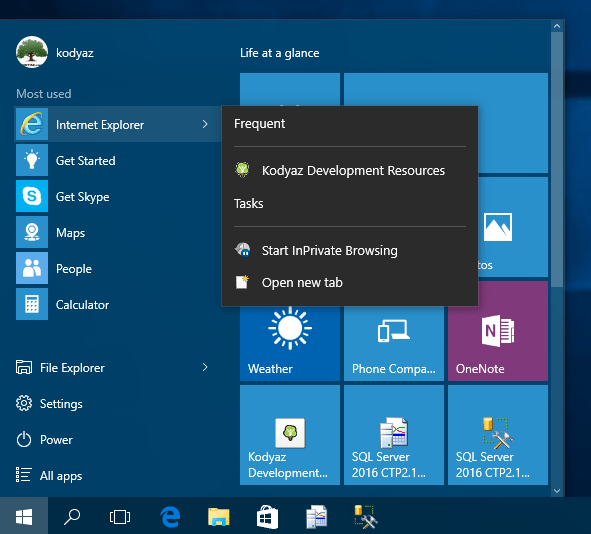This screenshot has height=534, width=591.
Task: Launch the Get Started lightbulb app
Action: pyautogui.click(x=118, y=161)
